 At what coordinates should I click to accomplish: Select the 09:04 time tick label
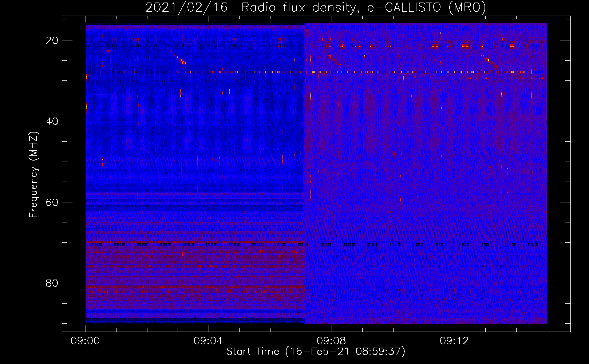coord(208,341)
